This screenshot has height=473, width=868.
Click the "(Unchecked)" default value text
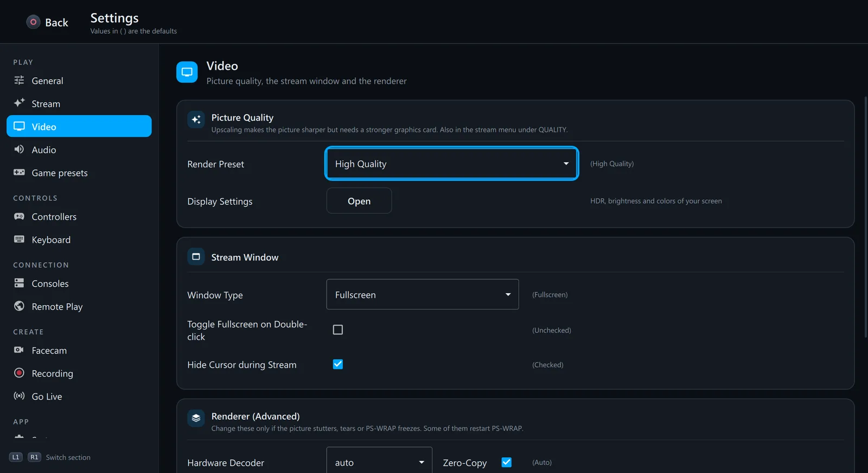(x=552, y=330)
